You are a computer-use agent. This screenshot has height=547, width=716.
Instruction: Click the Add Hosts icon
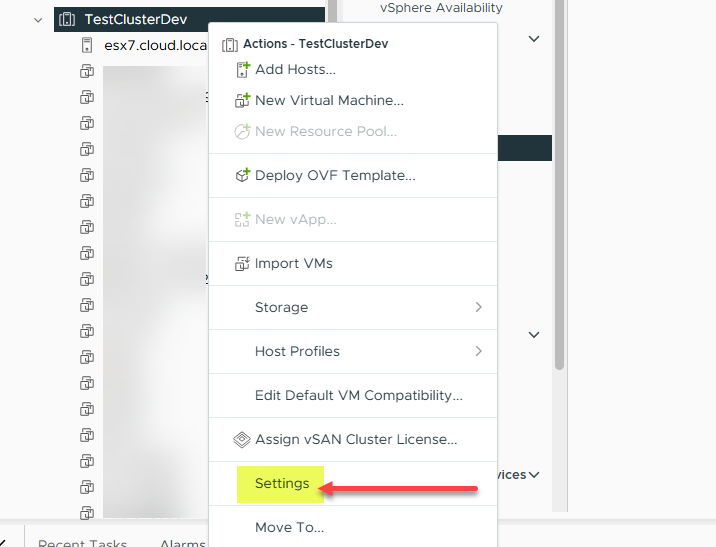click(x=241, y=69)
